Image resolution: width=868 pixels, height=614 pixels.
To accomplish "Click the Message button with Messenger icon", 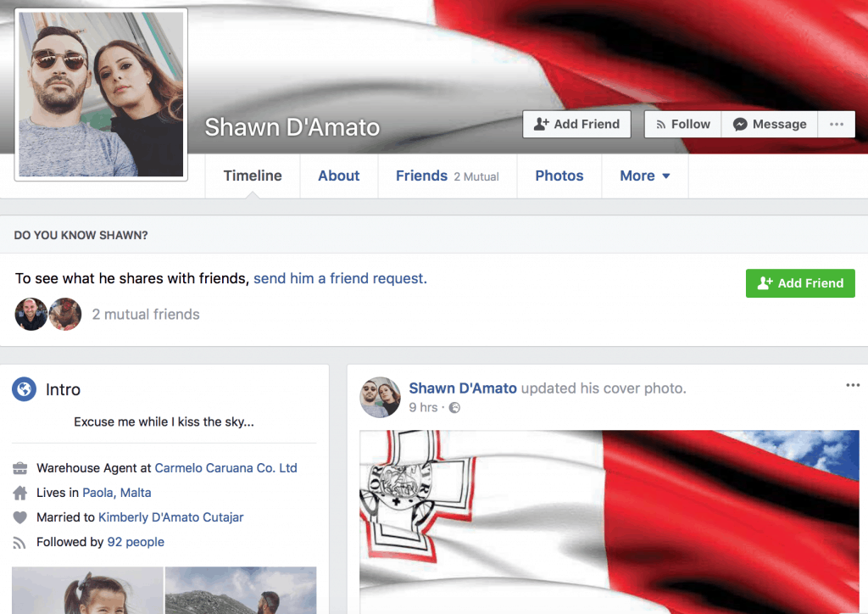I will coord(769,124).
